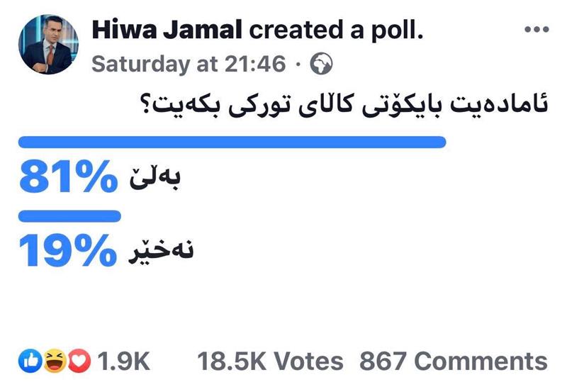This screenshot has width=567, height=392.
Task: Click the long blue 81% result bar
Action: [232, 142]
